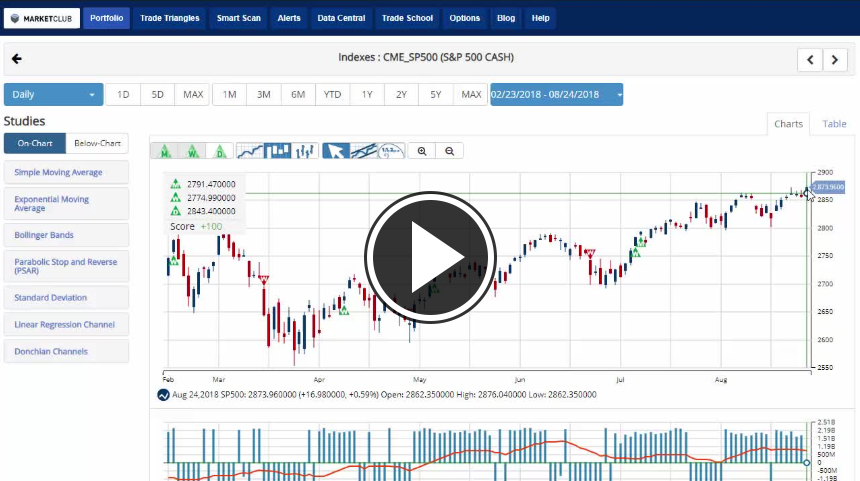Image resolution: width=860 pixels, height=481 pixels.
Task: Go to the next symbol chevron
Action: click(835, 60)
